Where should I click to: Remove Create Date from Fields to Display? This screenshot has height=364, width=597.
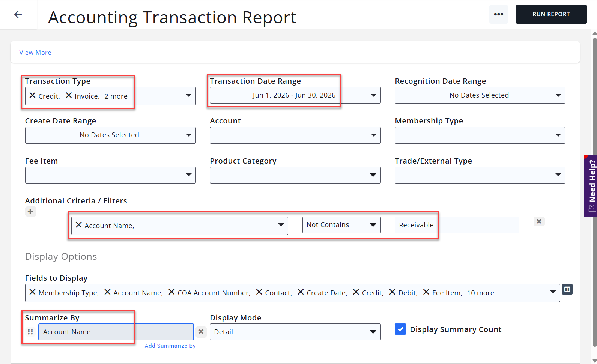coord(301,292)
